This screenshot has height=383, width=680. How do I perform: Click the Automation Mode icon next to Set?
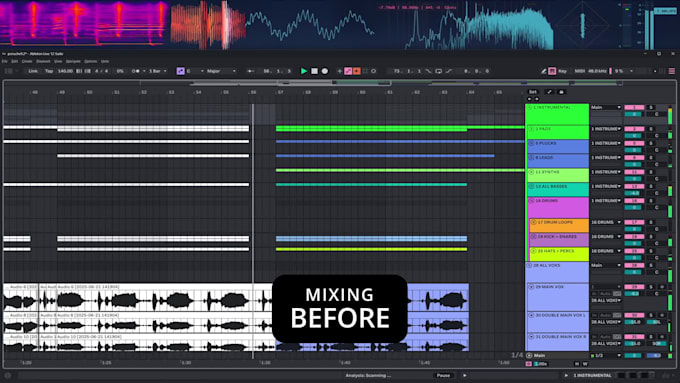tap(549, 92)
